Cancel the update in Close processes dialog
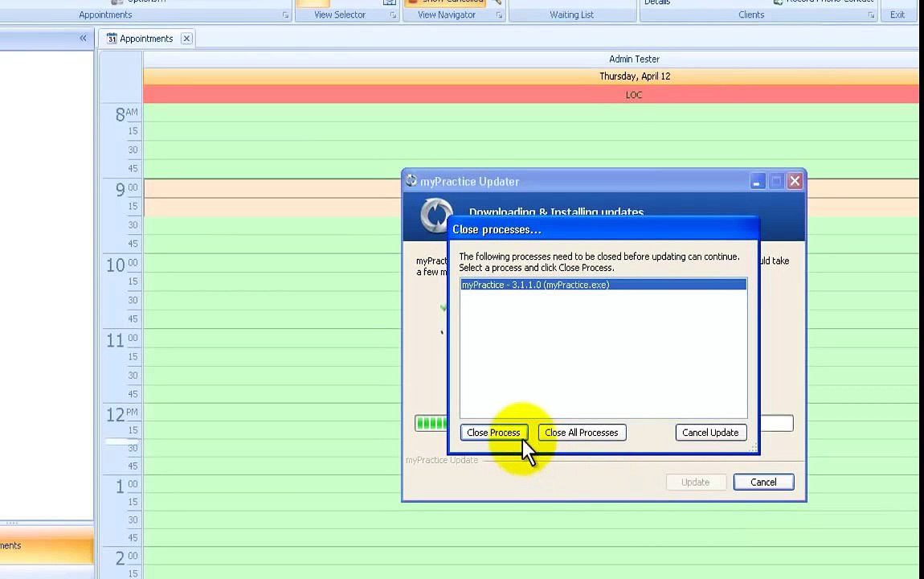The height and width of the screenshot is (579, 924). (x=709, y=433)
